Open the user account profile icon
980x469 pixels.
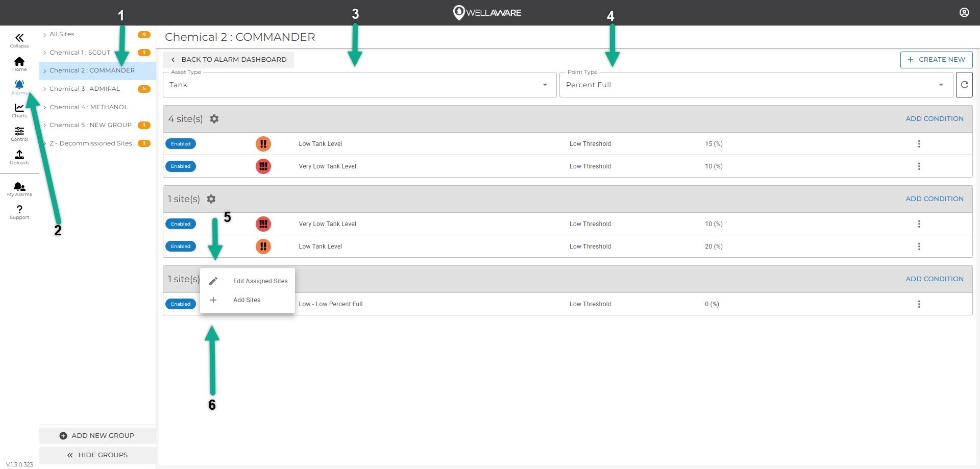coord(964,12)
